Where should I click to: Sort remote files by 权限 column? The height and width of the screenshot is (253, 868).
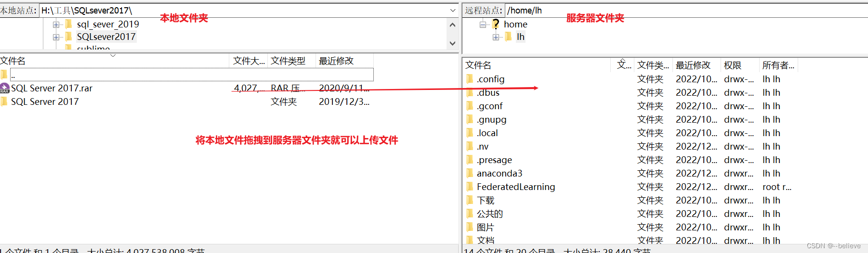739,65
